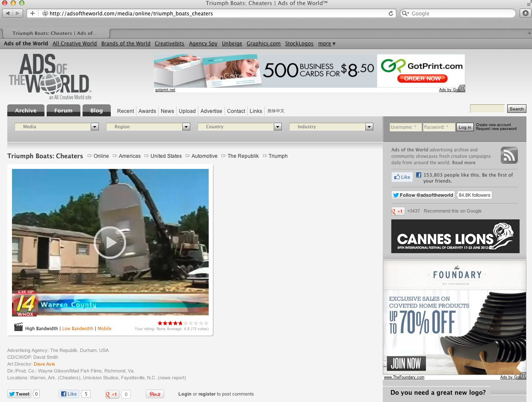The image size is (532, 402).
Task: Click All Creative World bookmark link
Action: point(75,44)
